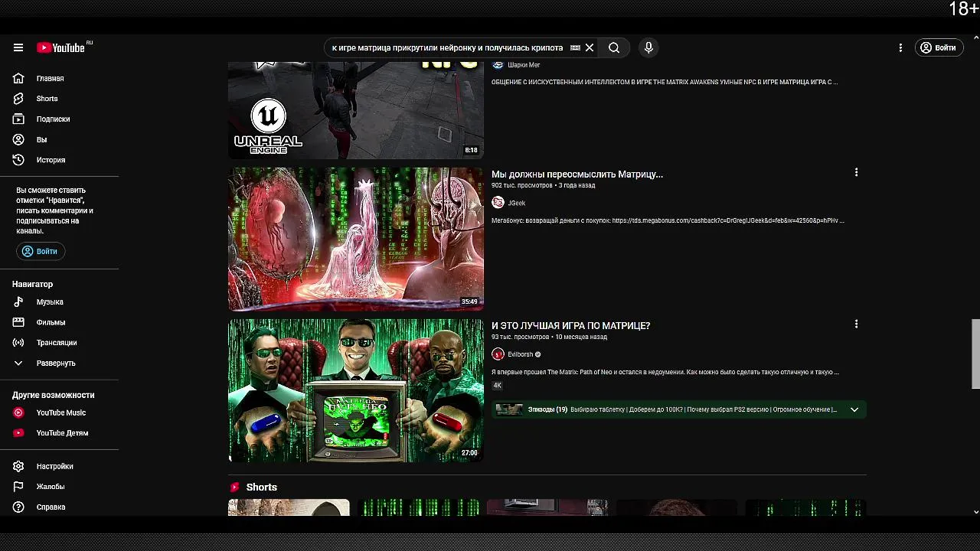Open the first Shorts thumbnail
Image resolution: width=980 pixels, height=551 pixels.
pos(289,507)
